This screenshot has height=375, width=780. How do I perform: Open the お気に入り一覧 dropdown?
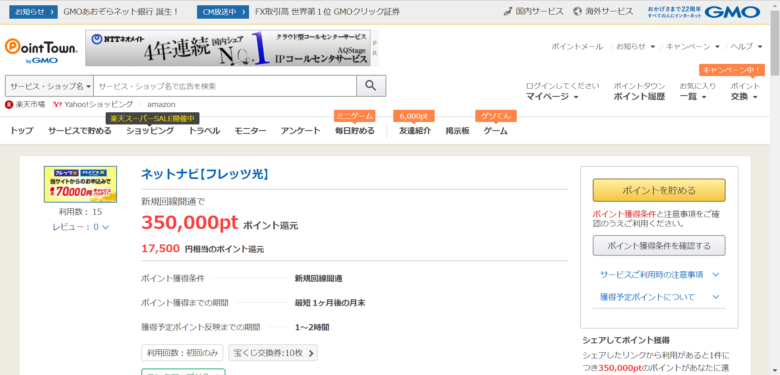(x=693, y=97)
